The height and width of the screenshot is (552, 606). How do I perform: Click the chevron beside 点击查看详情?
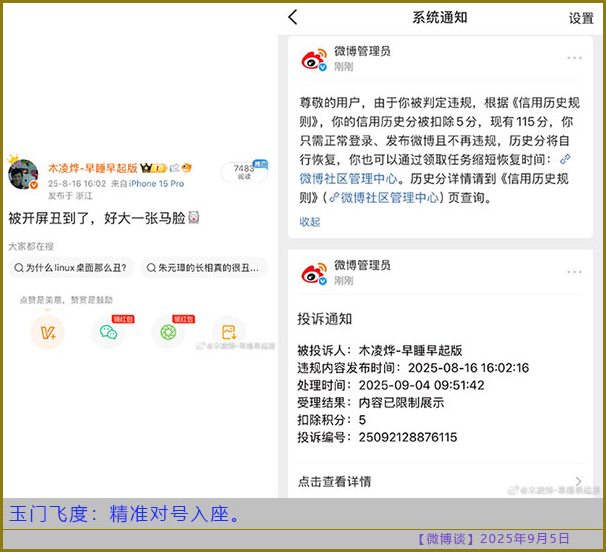coord(578,481)
